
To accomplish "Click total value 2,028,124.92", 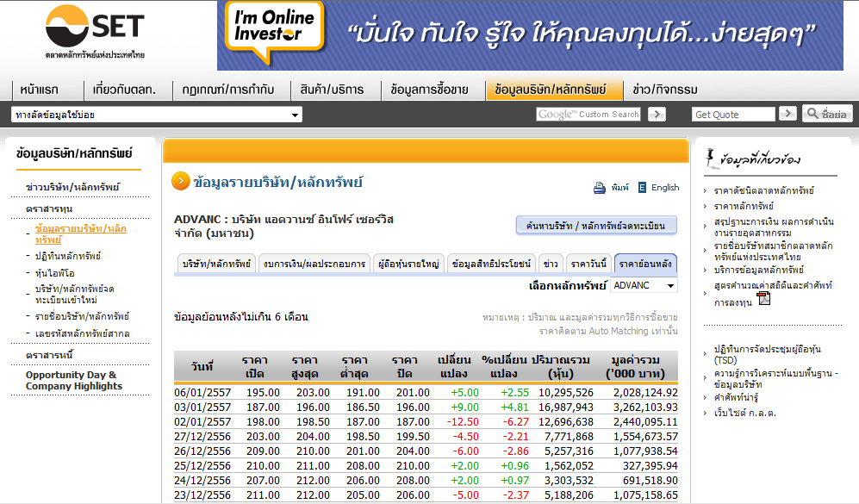I will pyautogui.click(x=645, y=393).
